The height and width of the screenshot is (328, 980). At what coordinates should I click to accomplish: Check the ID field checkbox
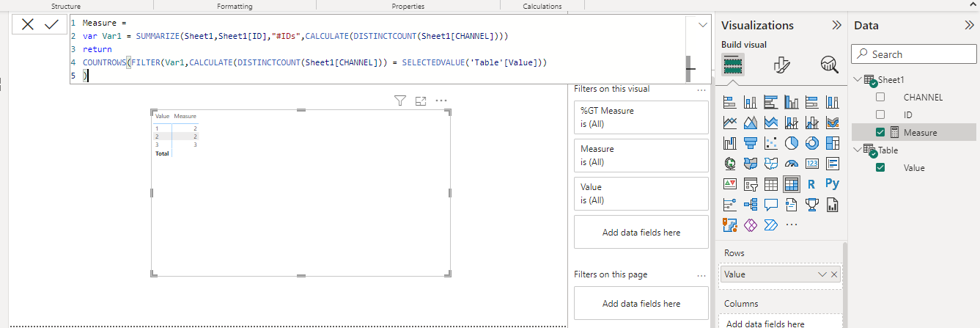(880, 114)
